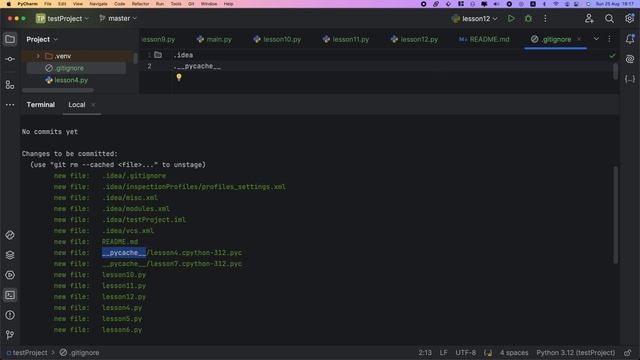The image size is (640, 360).
Task: Open the Structure tool window icon
Action: point(10,84)
